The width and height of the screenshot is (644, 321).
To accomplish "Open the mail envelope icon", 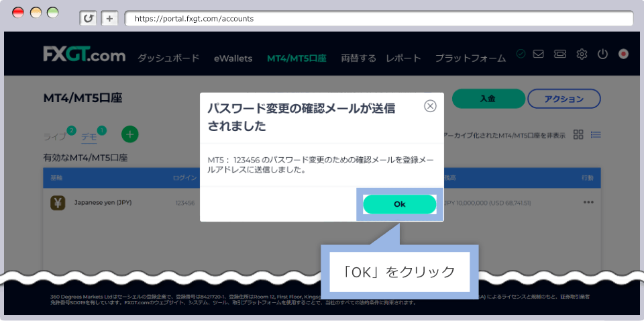I will tap(538, 54).
